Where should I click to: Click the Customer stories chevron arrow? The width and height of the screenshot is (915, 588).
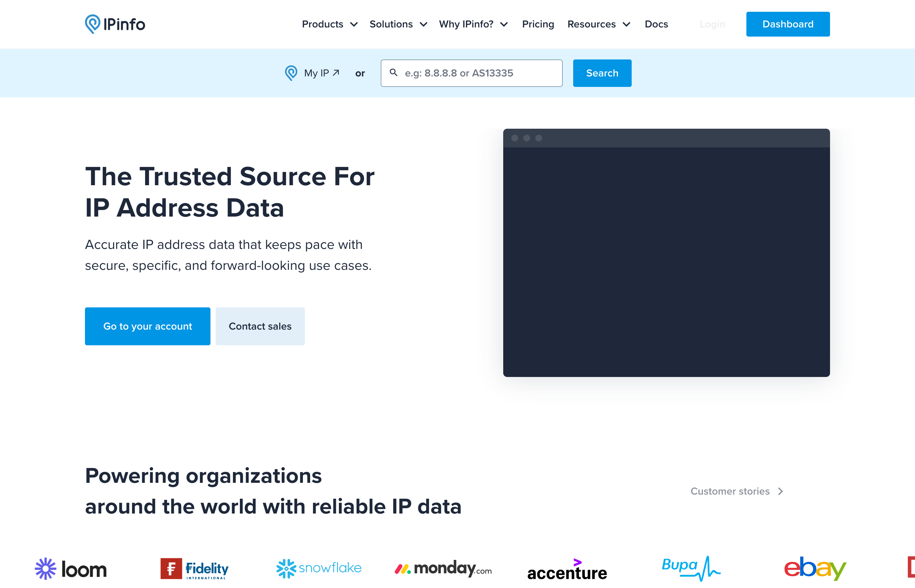tap(781, 491)
